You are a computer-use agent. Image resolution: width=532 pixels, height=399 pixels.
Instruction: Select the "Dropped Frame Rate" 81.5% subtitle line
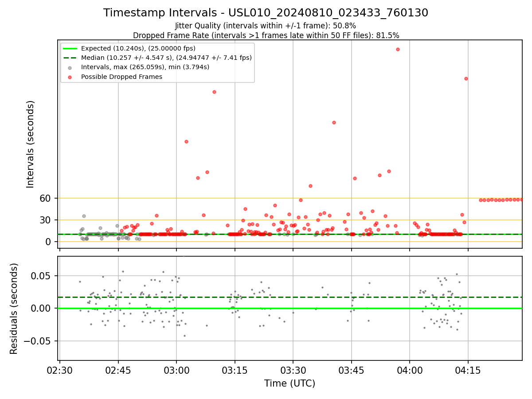pyautogui.click(x=266, y=35)
